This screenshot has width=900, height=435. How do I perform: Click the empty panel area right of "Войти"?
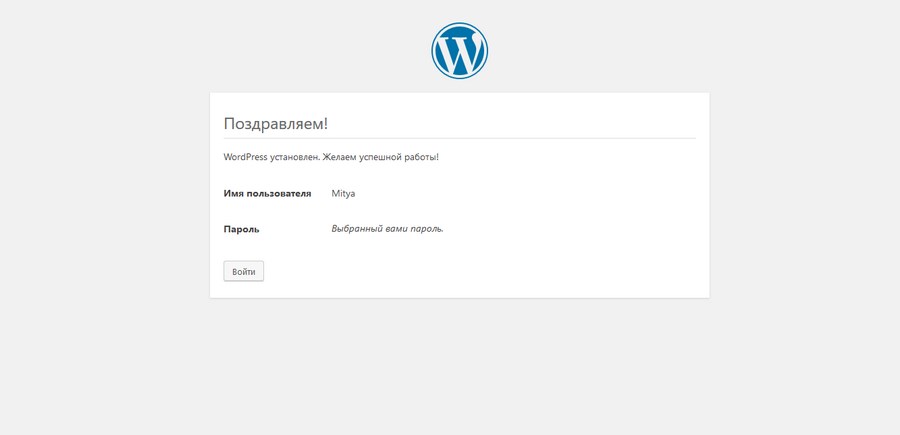480,271
